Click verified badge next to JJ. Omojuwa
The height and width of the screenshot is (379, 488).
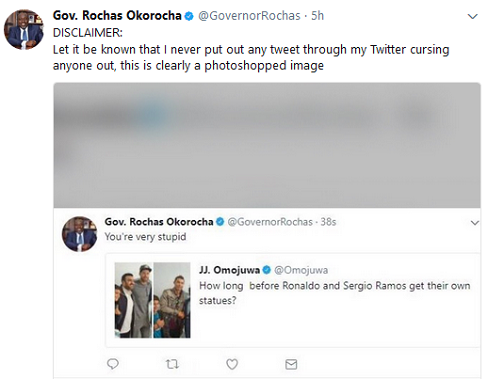[x=266, y=270]
